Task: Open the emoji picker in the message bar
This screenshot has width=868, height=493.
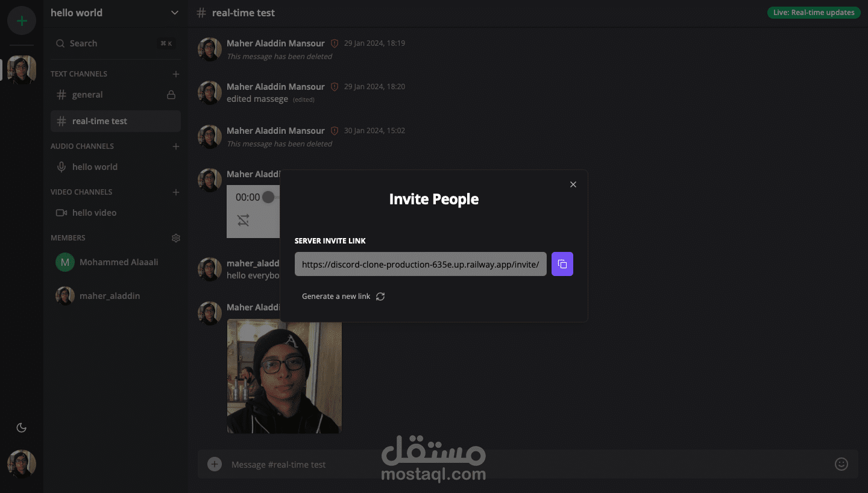Action: tap(841, 464)
